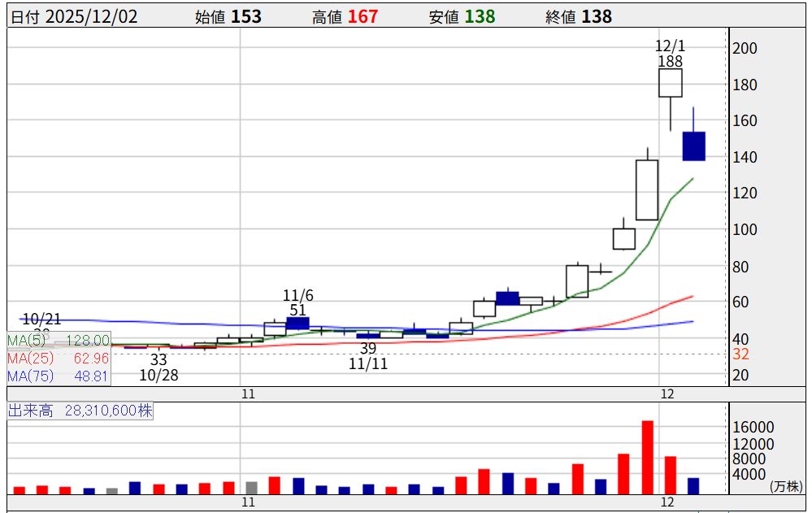Click the green 安値 138 low value
This screenshot has width=812, height=513.
[x=480, y=16]
